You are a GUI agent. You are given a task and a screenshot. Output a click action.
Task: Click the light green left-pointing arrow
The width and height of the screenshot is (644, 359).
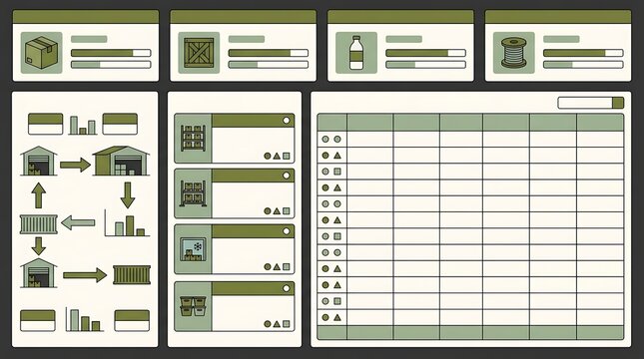click(x=78, y=223)
